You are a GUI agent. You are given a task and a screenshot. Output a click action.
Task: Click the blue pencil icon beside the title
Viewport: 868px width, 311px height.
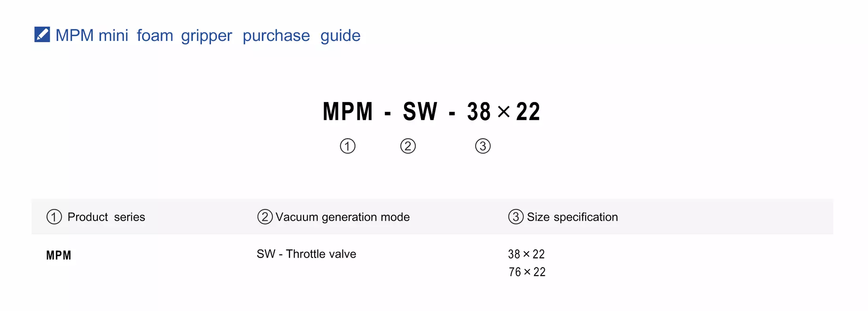(x=42, y=35)
